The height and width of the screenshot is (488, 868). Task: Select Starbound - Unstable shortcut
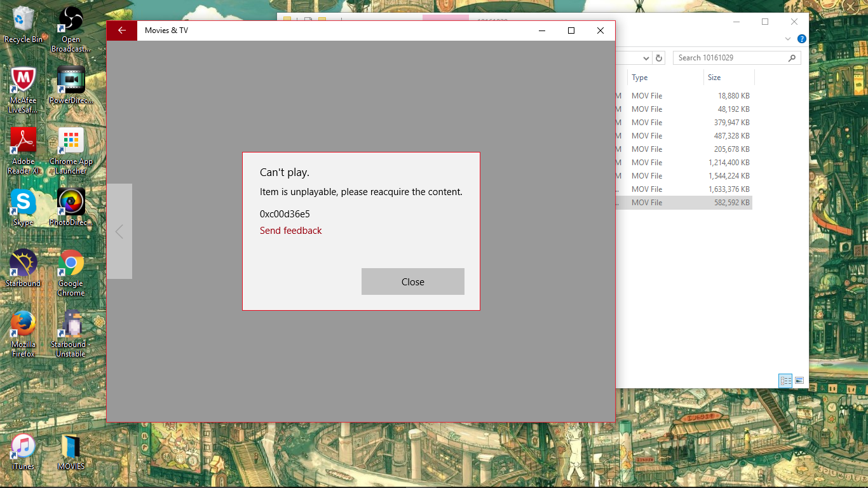71,334
